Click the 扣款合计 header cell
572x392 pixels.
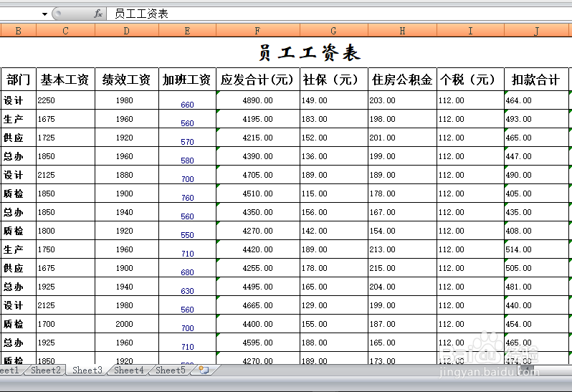point(536,79)
